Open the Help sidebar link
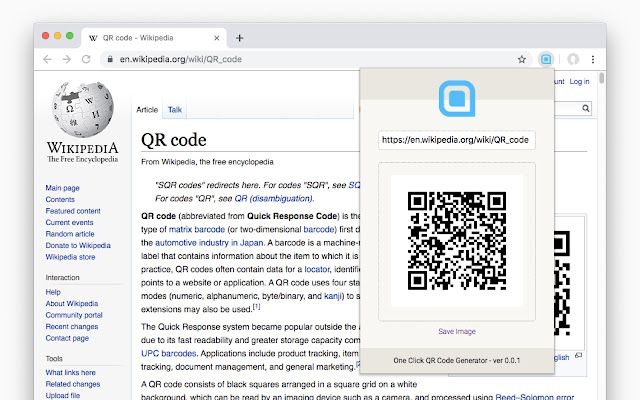This screenshot has height=400, width=640. coord(53,292)
